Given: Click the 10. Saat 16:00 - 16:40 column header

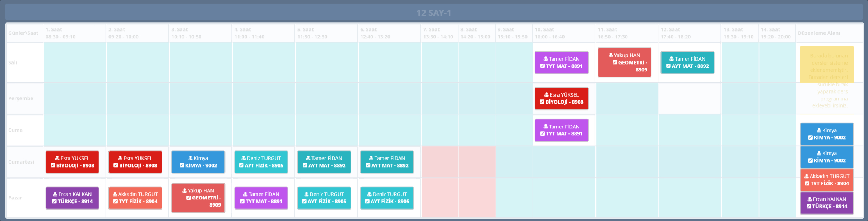Looking at the screenshot, I should point(563,33).
